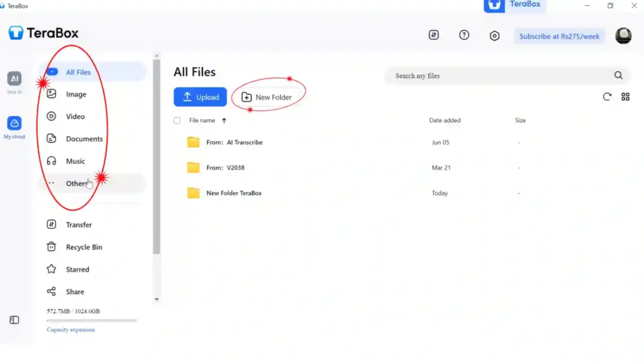
Task: Tick the select-all files checkbox
Action: (177, 120)
